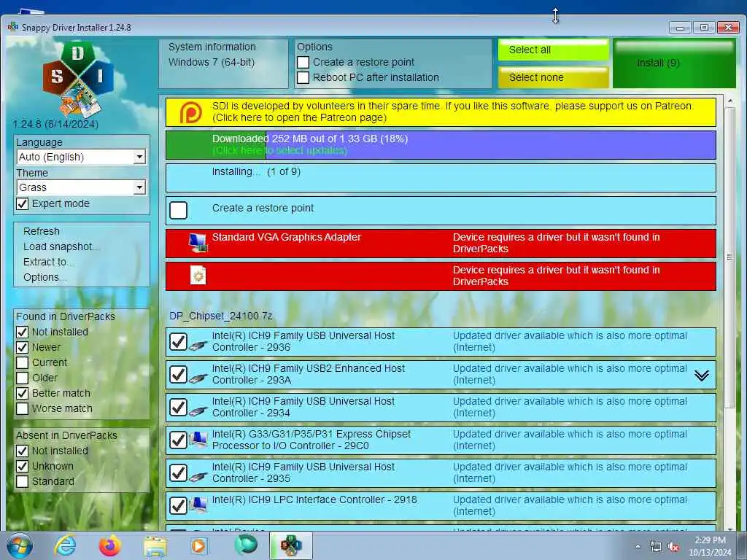Click the Installing (1 of 9) status bar

441,178
